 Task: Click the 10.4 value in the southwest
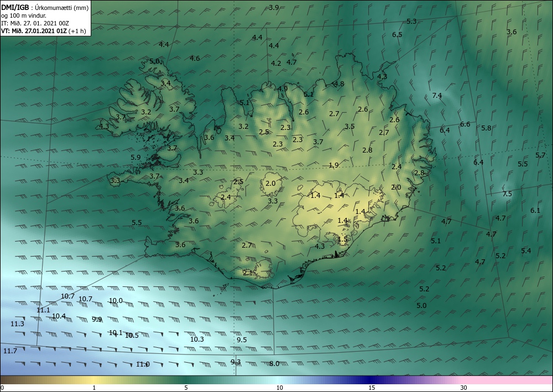pyautogui.click(x=59, y=316)
